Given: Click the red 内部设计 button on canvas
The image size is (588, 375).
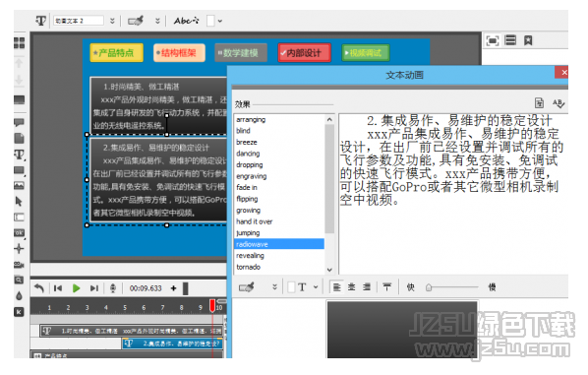Looking at the screenshot, I should coord(304,53).
